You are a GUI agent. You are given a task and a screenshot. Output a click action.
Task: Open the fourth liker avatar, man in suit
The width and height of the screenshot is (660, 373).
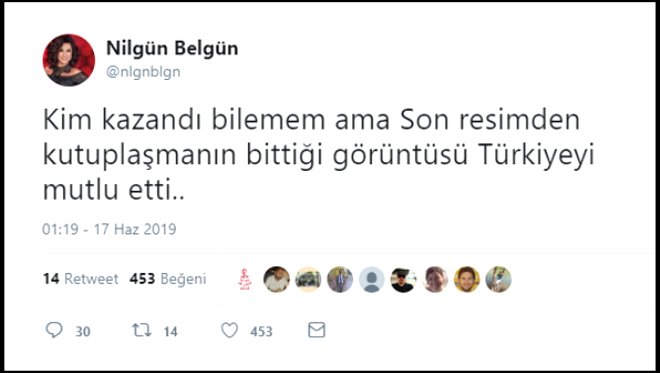(x=340, y=280)
